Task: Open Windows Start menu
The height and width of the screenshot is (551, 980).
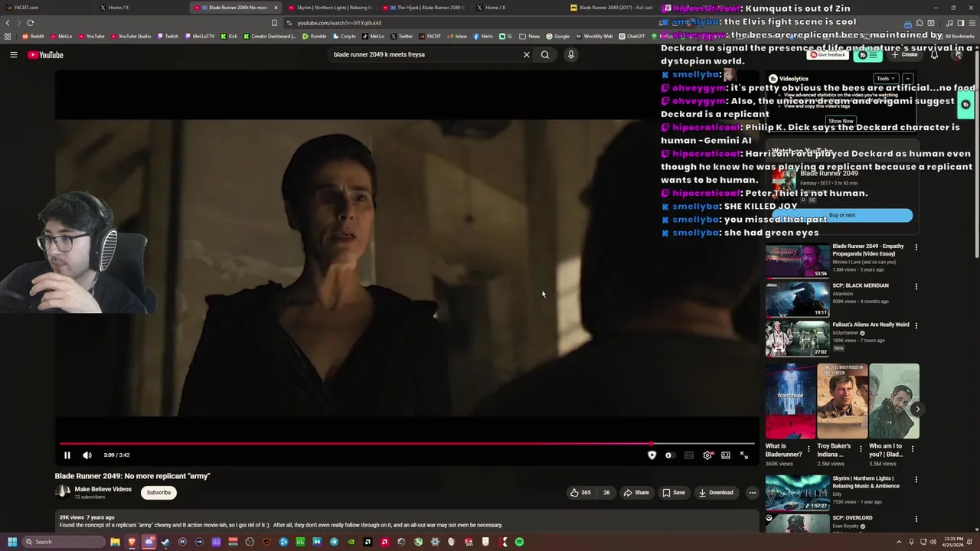Action: (x=11, y=542)
